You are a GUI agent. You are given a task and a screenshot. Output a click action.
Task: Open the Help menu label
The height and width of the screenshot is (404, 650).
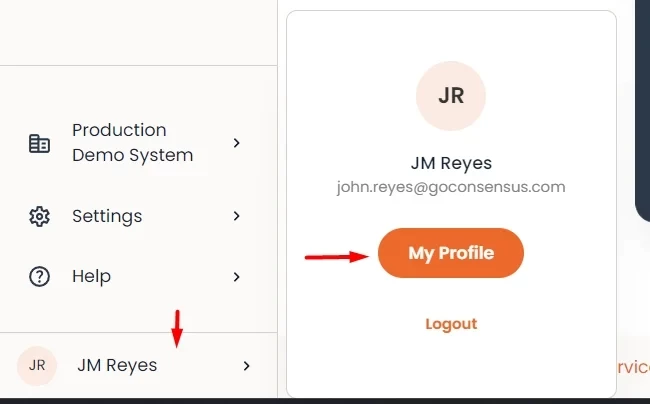click(91, 276)
